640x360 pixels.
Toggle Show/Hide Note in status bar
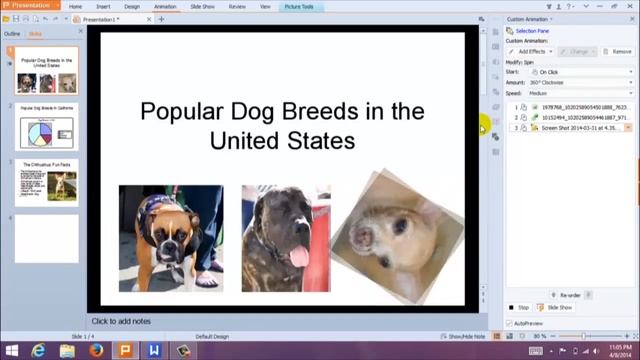coord(463,336)
